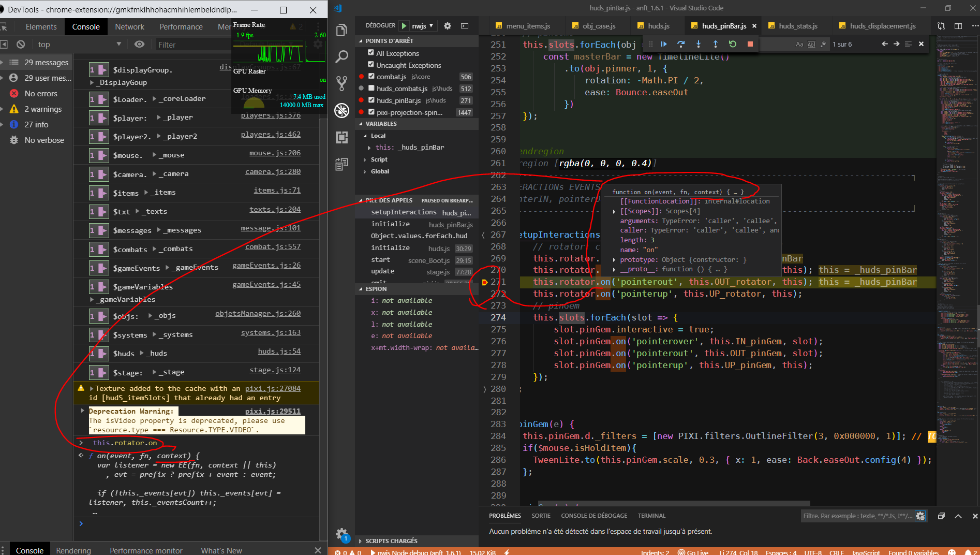Click the problems filter settings icon

pos(920,516)
